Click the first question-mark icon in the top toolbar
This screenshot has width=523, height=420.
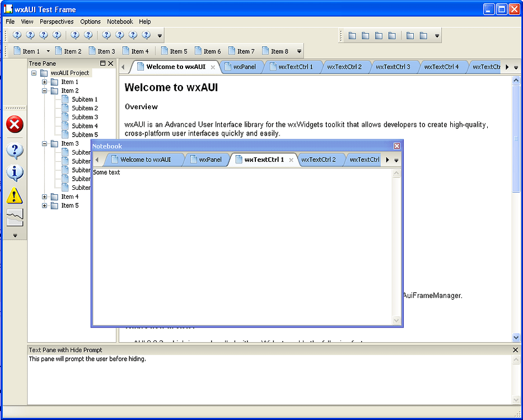[17, 35]
